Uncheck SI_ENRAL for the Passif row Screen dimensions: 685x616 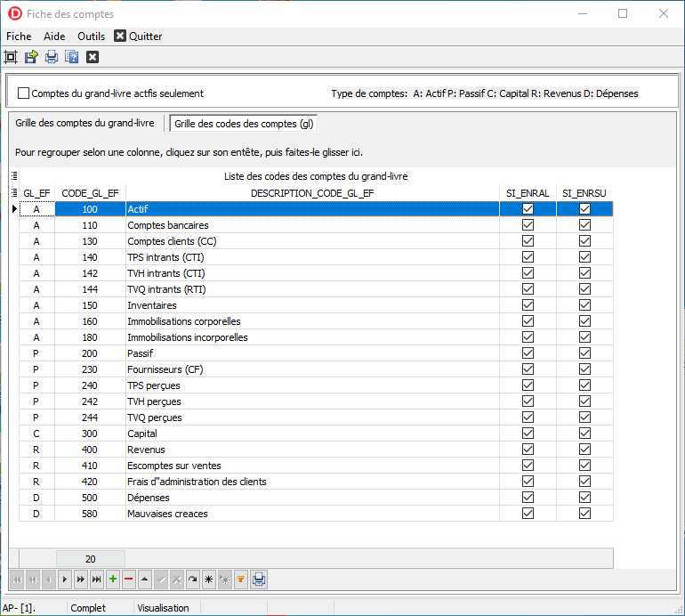pos(528,353)
